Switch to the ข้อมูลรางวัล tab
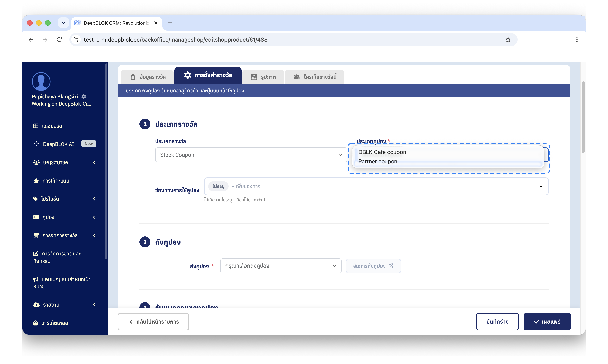Screen dimensions: 608x364 click(147, 77)
